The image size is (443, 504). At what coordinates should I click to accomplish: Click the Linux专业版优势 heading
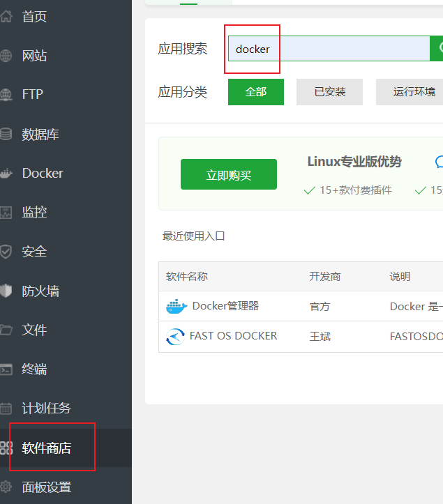[x=354, y=161]
